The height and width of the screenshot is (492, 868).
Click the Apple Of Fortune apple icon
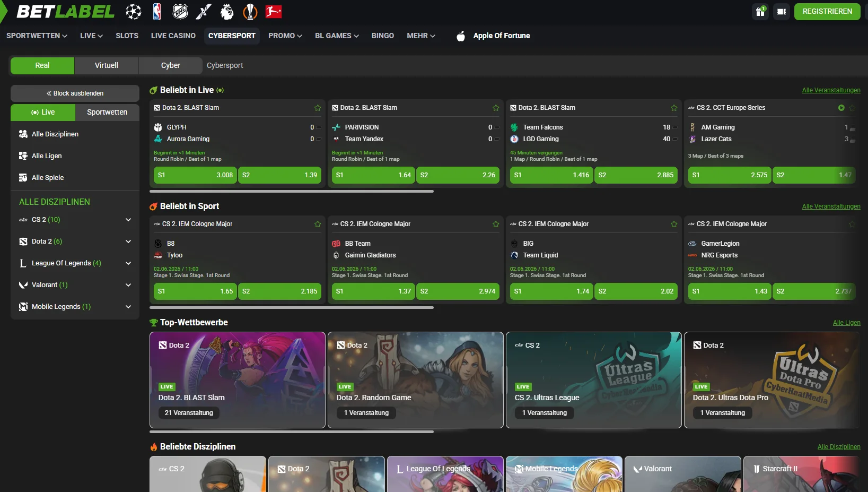(461, 36)
